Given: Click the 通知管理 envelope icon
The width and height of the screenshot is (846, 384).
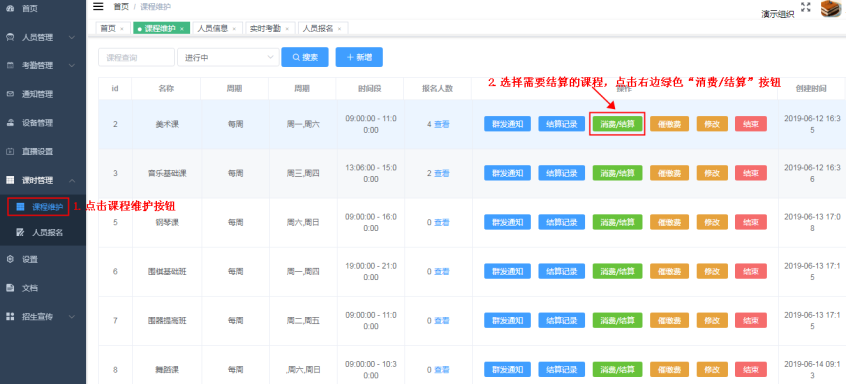Looking at the screenshot, I should (10, 94).
